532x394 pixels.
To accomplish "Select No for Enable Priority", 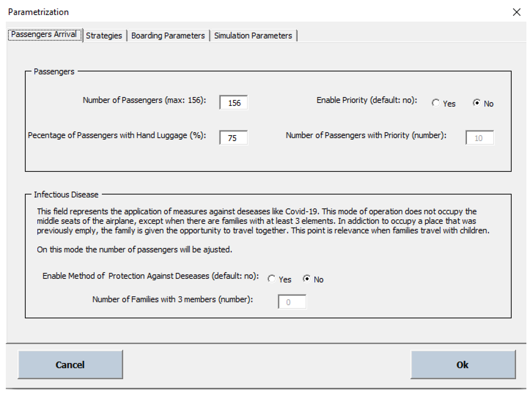I will click(x=476, y=103).
